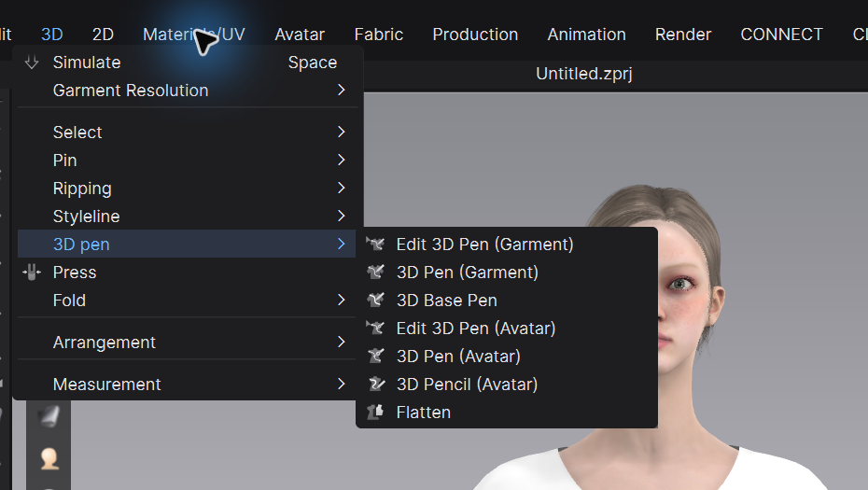Image resolution: width=868 pixels, height=490 pixels.
Task: Expand the Select submenu arrow
Action: tap(341, 132)
